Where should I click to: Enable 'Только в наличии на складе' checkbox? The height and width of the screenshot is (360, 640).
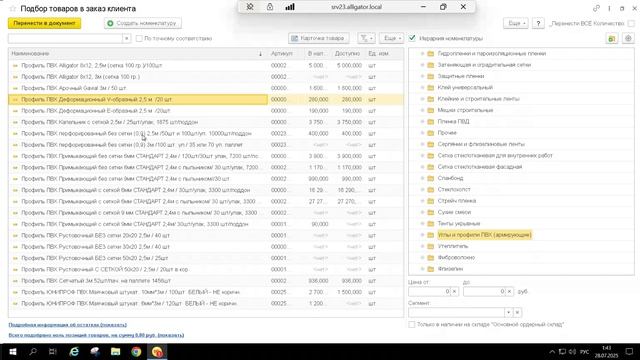point(412,324)
